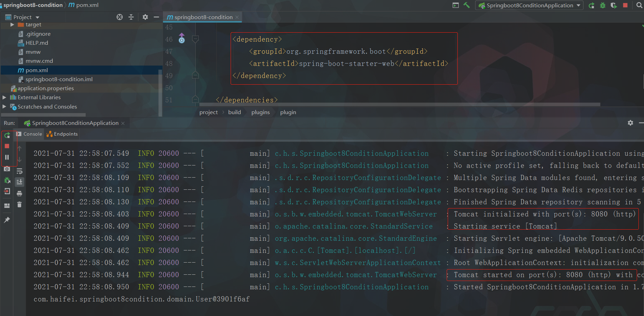The height and width of the screenshot is (316, 644).
Task: Click the build breadcrumb below the editor
Action: pos(234,112)
